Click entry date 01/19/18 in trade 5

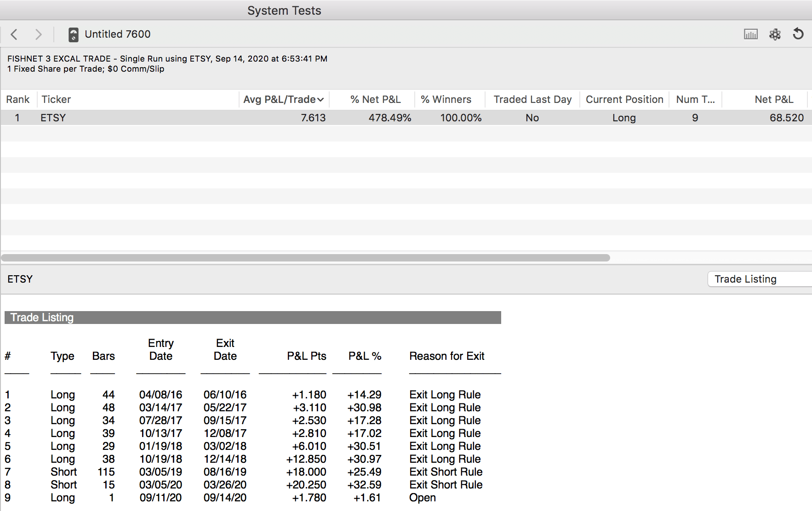[x=160, y=446]
